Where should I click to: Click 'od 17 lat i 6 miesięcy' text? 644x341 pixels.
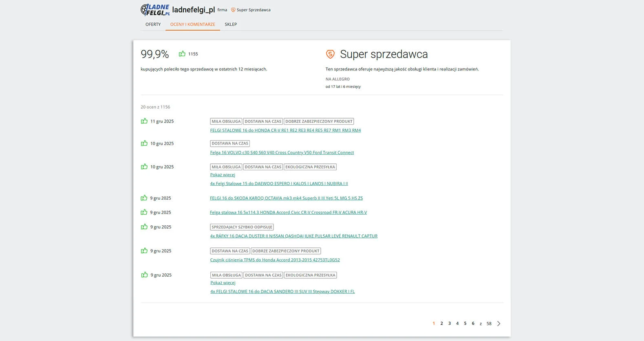tap(343, 87)
